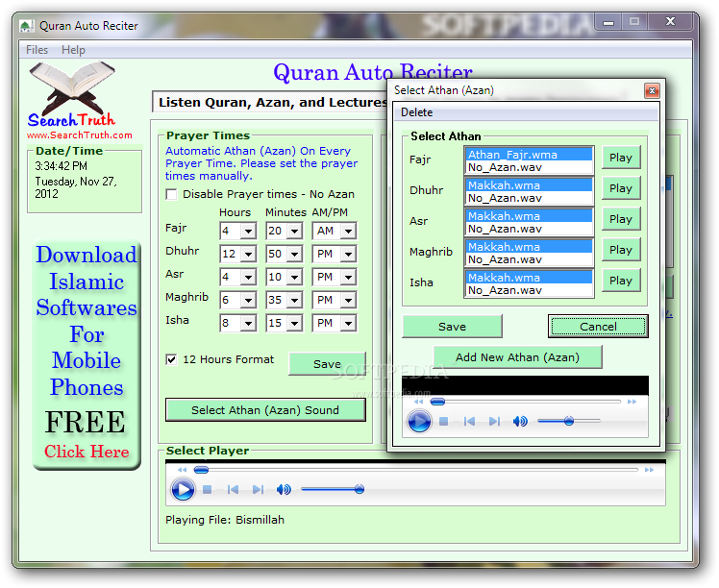Select No_Azan.wav for Isha
719x588 pixels.
[x=530, y=290]
